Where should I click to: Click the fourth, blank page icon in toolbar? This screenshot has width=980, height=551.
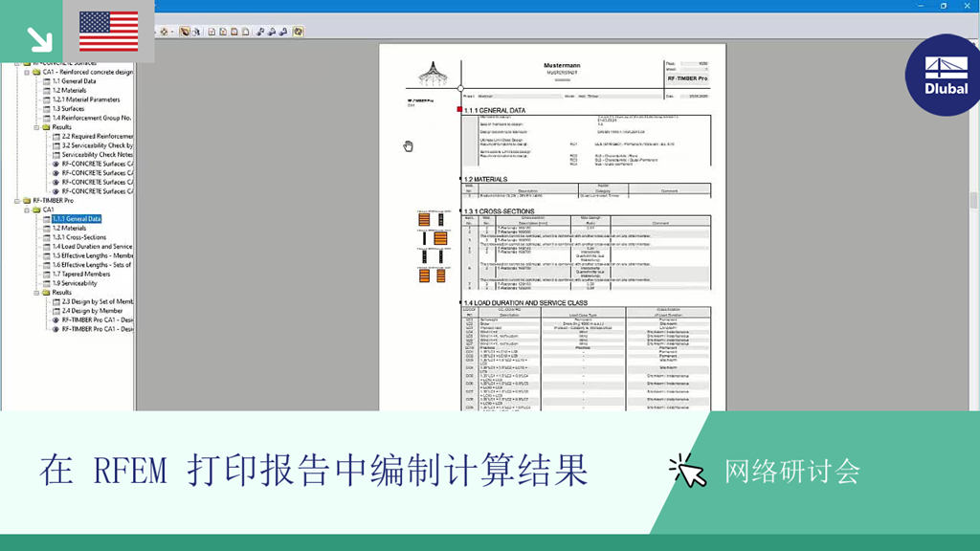(246, 32)
